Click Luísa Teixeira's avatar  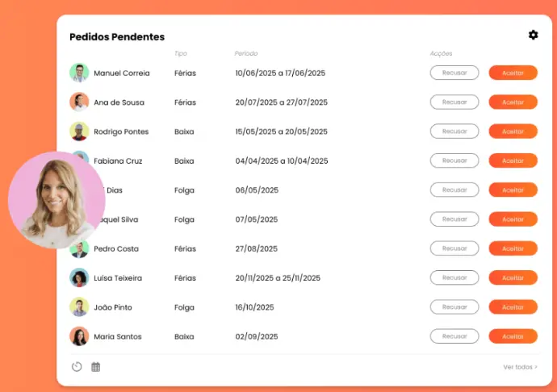79,277
